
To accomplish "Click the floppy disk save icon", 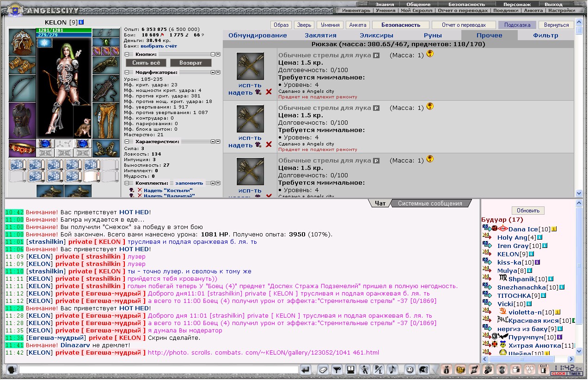I will (x=351, y=369).
